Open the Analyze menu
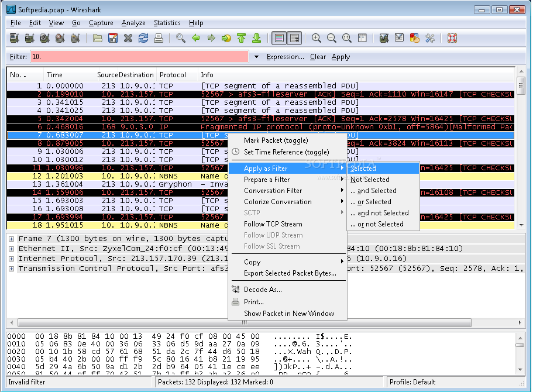The height and width of the screenshot is (392, 533). (133, 23)
